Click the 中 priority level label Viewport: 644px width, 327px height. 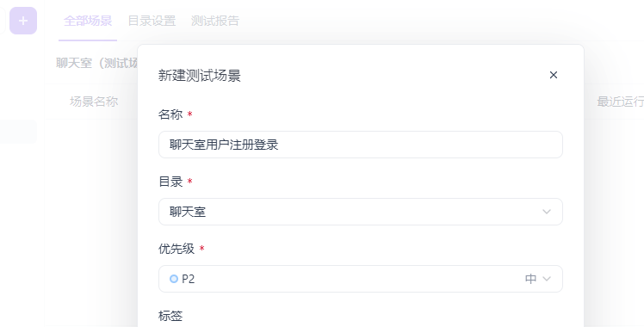(530, 279)
